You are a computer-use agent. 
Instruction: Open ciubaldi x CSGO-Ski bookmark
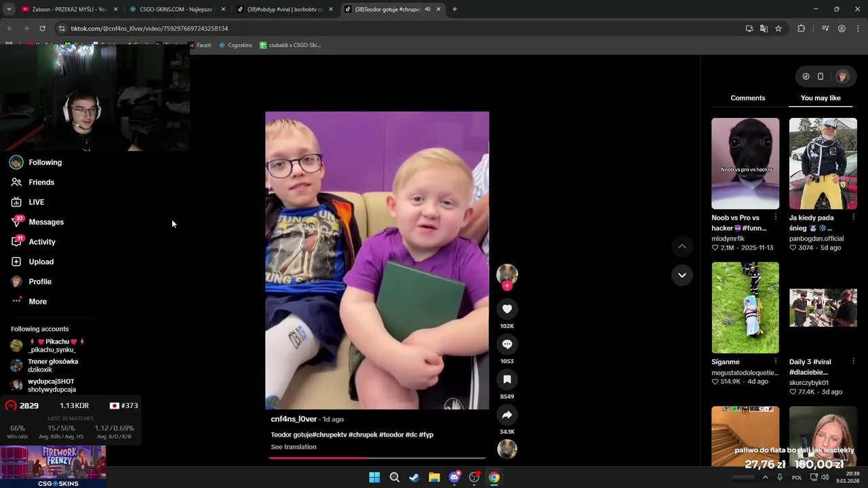tap(290, 45)
